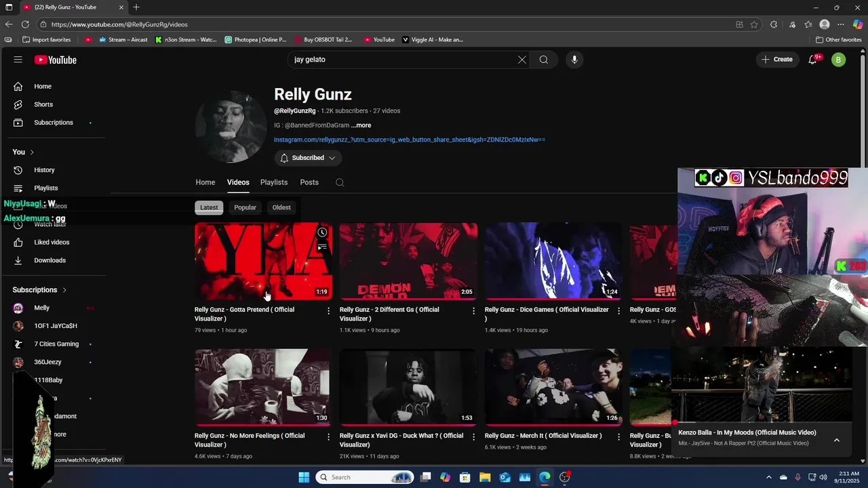The image size is (868, 488).
Task: Open the YouTube guide hamburger menu
Action: 18,60
